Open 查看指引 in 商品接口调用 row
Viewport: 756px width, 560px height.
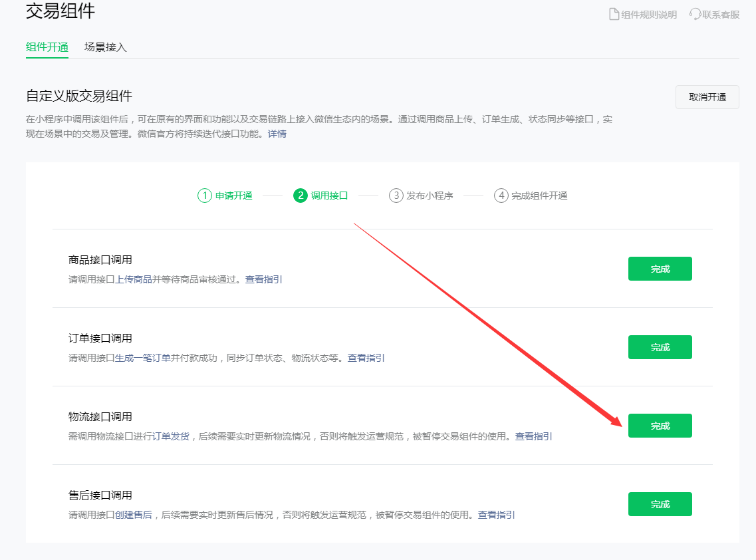click(x=264, y=279)
